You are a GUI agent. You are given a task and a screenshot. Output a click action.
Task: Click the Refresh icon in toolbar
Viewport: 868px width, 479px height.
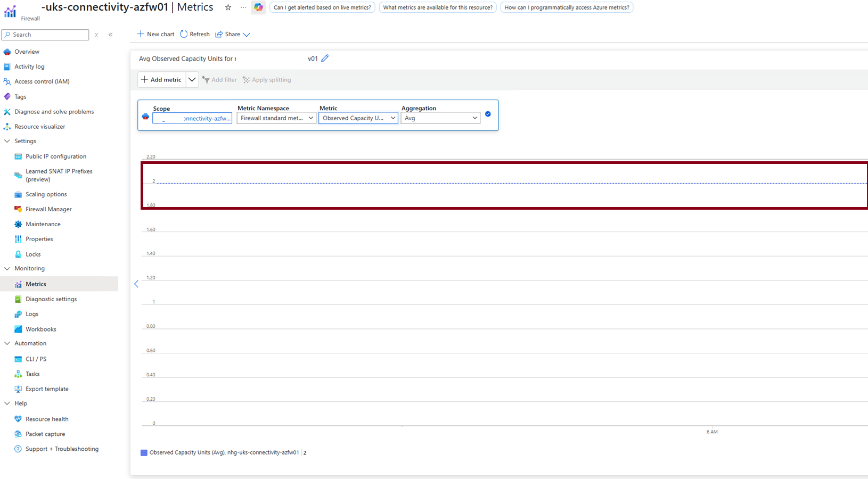(184, 34)
